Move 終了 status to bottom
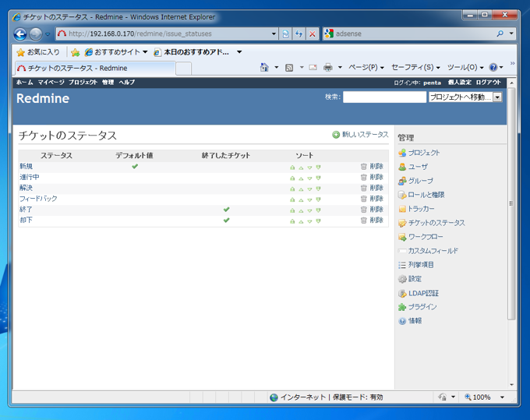This screenshot has width=530, height=420. pos(318,210)
